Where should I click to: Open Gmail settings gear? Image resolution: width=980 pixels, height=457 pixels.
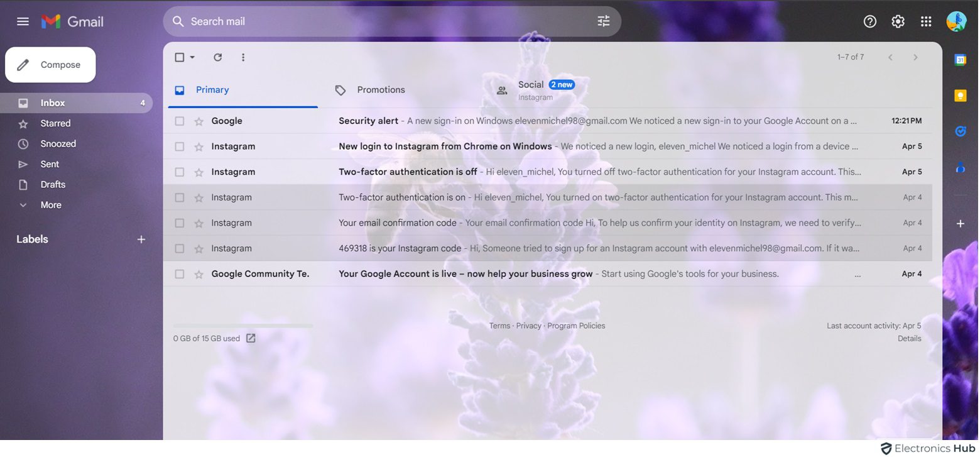click(898, 21)
